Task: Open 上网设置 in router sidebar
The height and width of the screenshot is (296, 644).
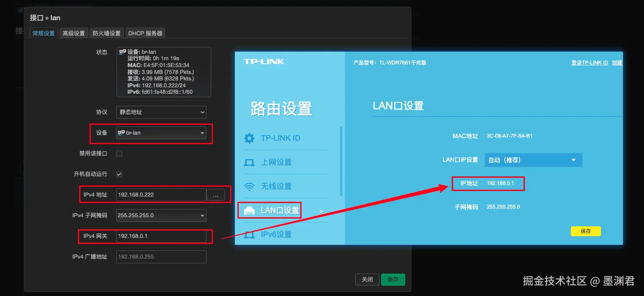Action: 276,162
